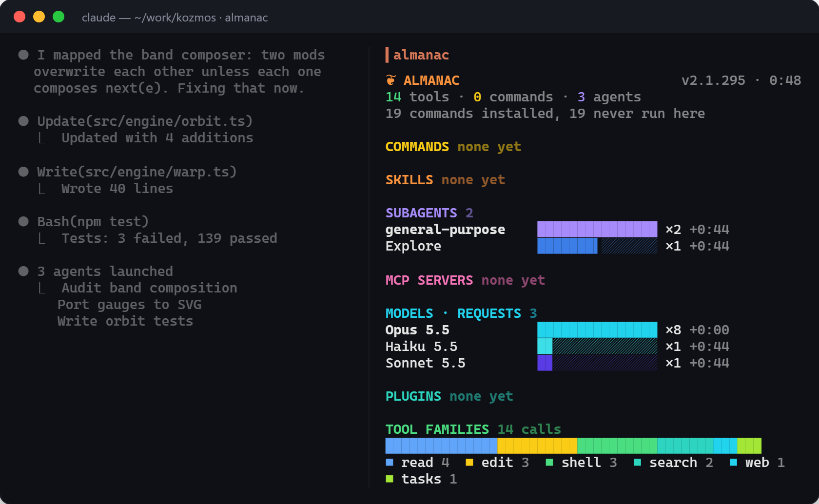Click the blue Explore subagent bar
Image resolution: width=819 pixels, height=504 pixels.
coord(567,246)
